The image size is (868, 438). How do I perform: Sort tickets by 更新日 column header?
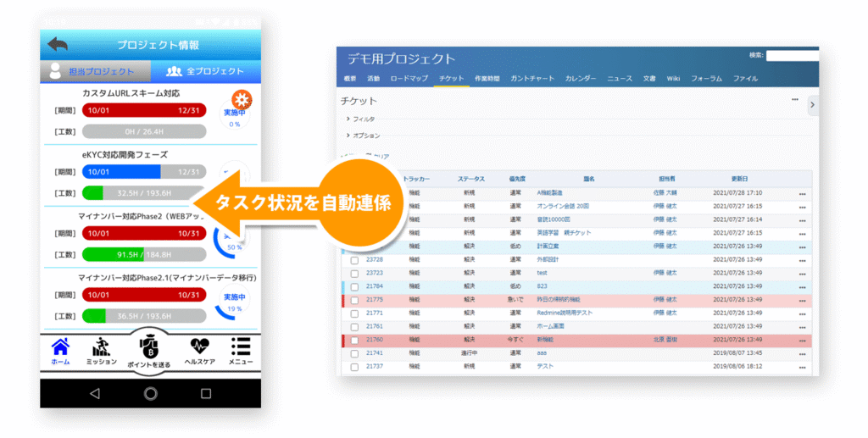(739, 179)
